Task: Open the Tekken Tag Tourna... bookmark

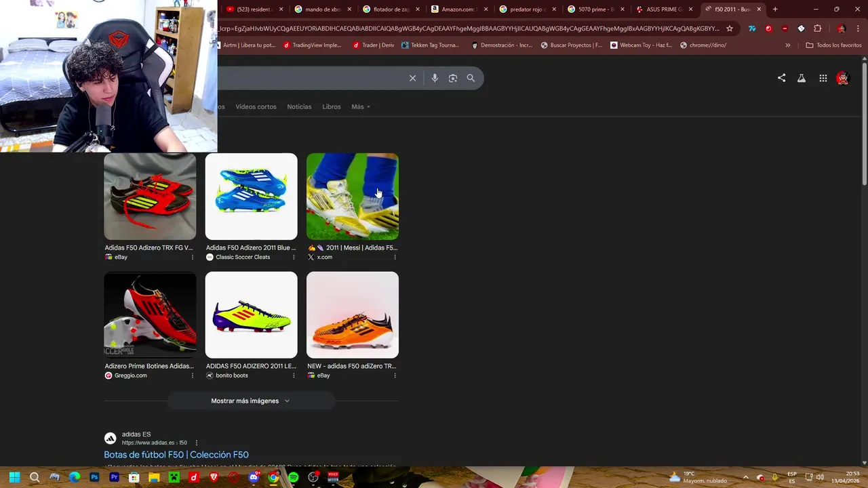Action: tap(430, 45)
